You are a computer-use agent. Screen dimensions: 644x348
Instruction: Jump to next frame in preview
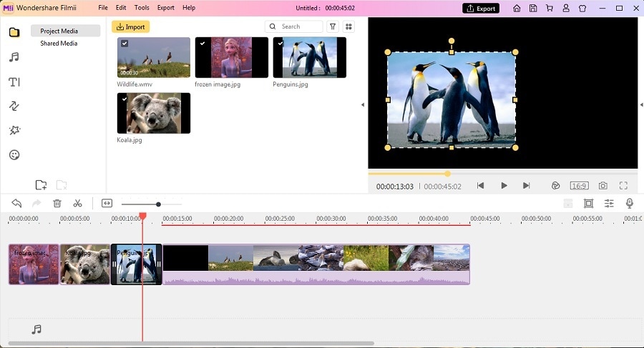click(x=526, y=186)
